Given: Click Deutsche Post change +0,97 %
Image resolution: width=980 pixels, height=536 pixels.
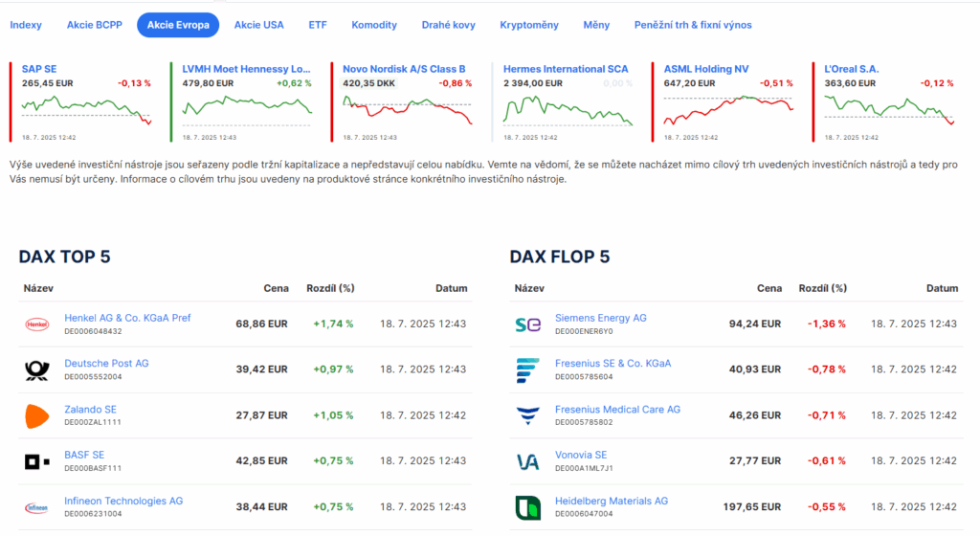Looking at the screenshot, I should pos(333,369).
